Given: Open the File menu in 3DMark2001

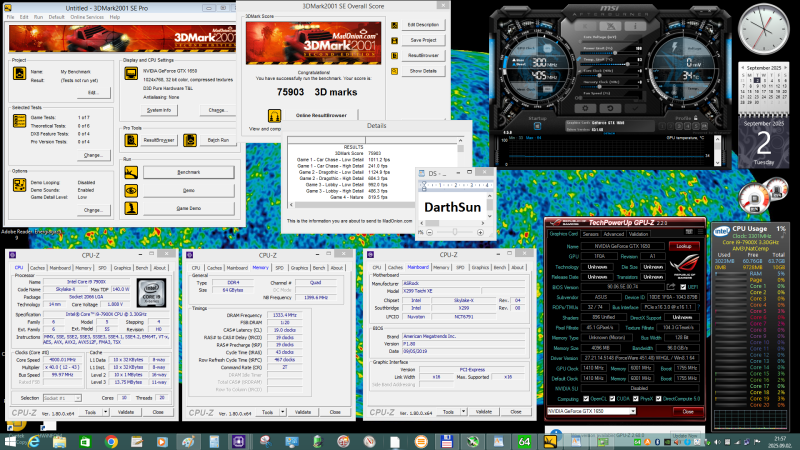Looking at the screenshot, I should (10, 17).
